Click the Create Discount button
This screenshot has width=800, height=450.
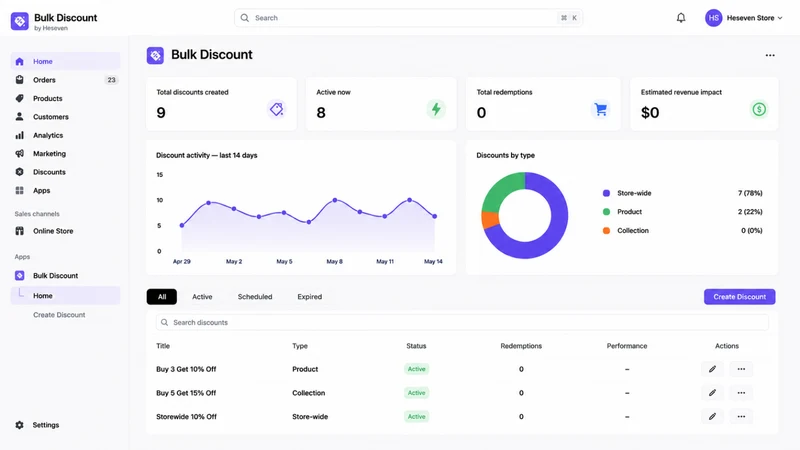(x=739, y=296)
